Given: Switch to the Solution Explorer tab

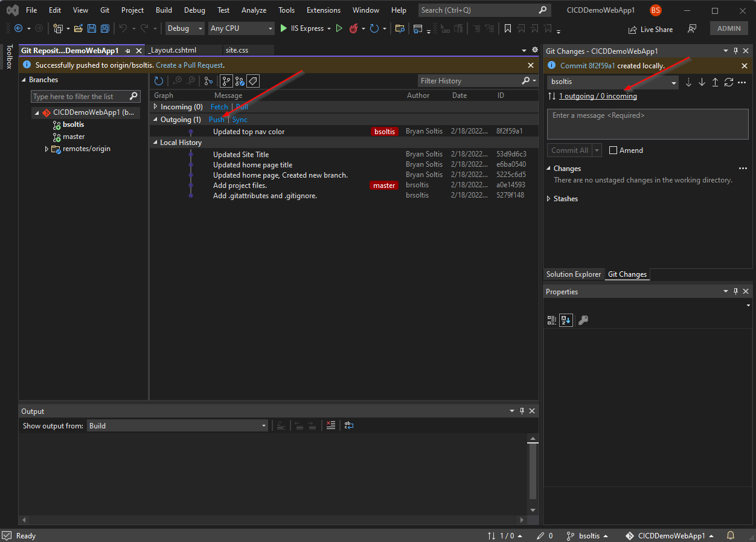Looking at the screenshot, I should 573,274.
